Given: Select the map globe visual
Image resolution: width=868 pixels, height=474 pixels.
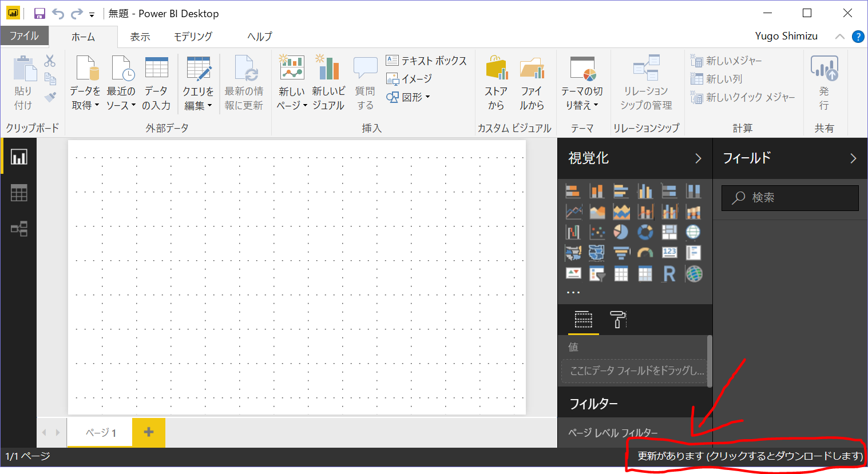Looking at the screenshot, I should pos(693,232).
